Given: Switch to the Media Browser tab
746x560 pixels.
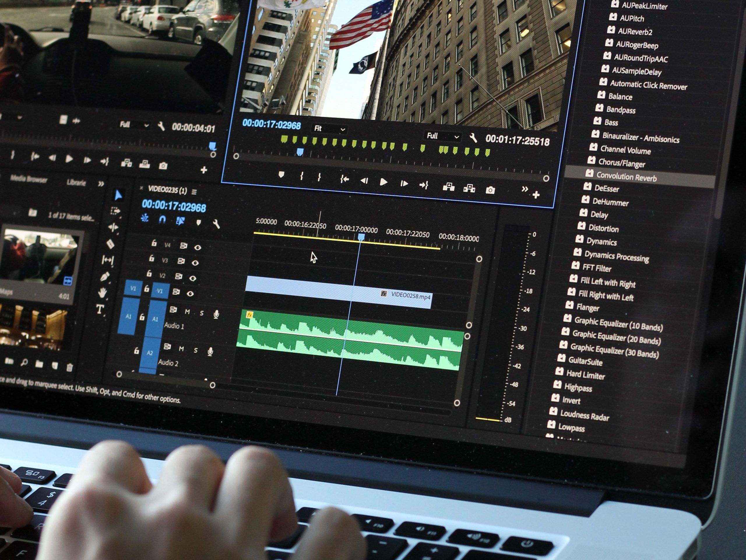Looking at the screenshot, I should click(x=29, y=179).
